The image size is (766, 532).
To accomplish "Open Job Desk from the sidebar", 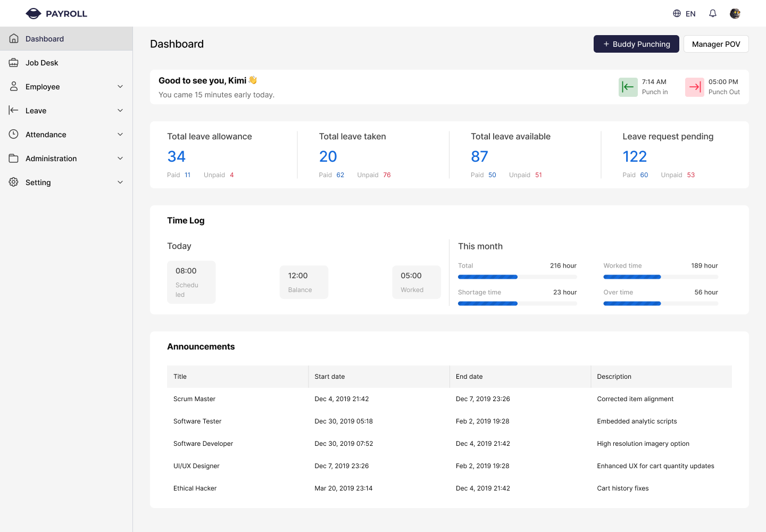I will pos(41,62).
